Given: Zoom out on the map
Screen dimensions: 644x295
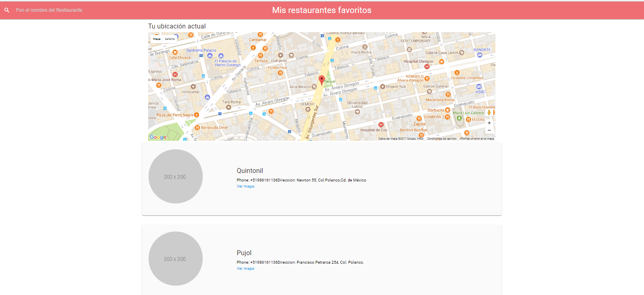Looking at the screenshot, I should [x=489, y=130].
